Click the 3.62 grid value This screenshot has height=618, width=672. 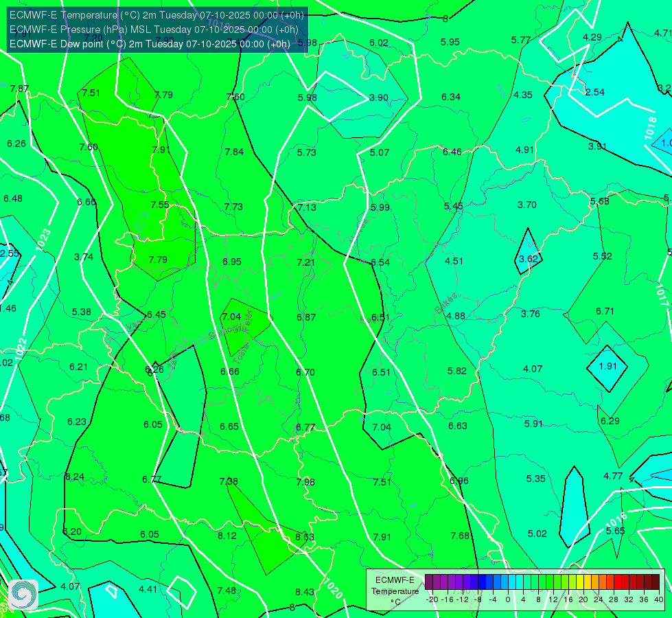(528, 259)
